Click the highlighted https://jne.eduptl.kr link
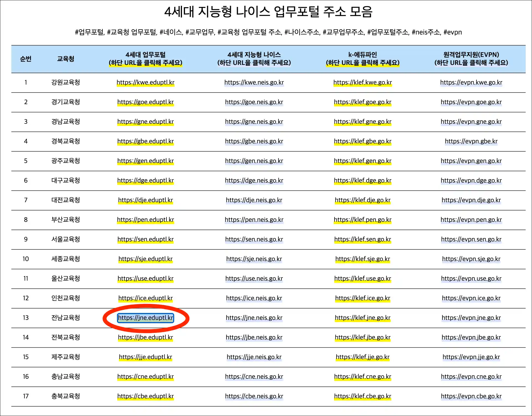 coord(145,318)
